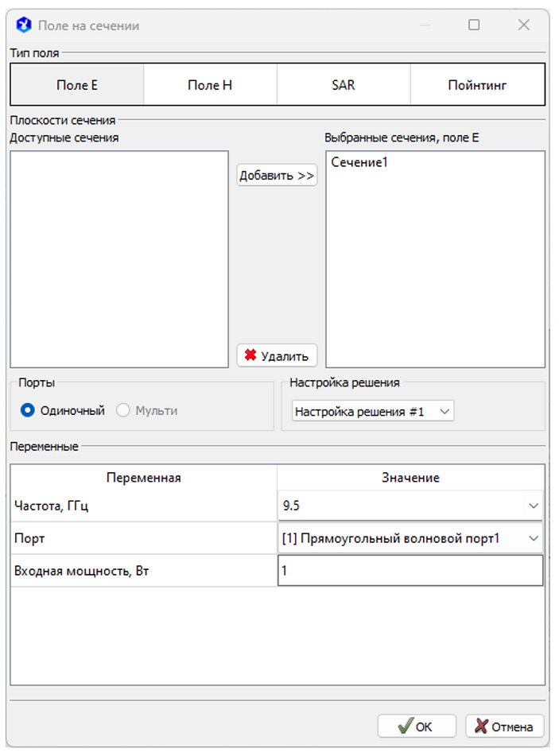Select the Одиночный port radio button
The image size is (559, 756).
tap(28, 410)
